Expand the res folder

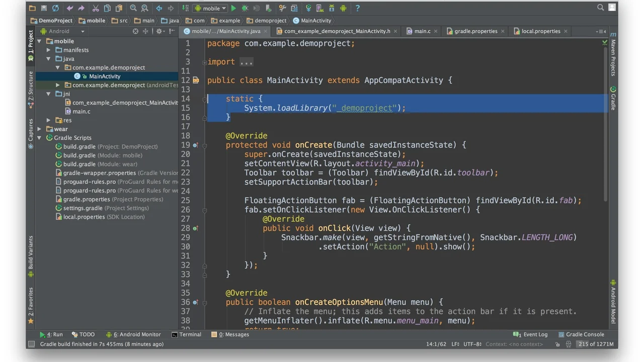pos(49,120)
